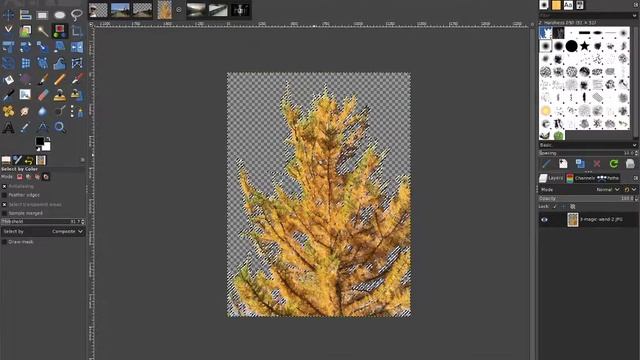Open the tool options tab menu
Viewport: 640px width, 360px height.
click(82, 160)
